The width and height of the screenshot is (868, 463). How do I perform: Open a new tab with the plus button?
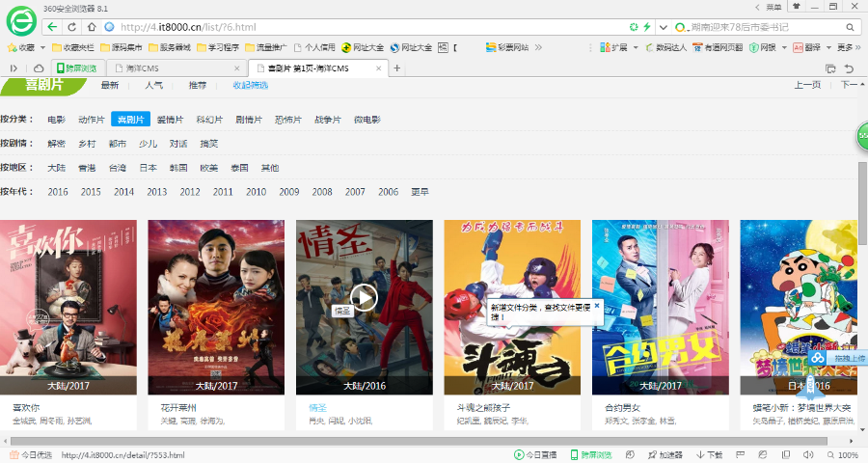coord(397,68)
